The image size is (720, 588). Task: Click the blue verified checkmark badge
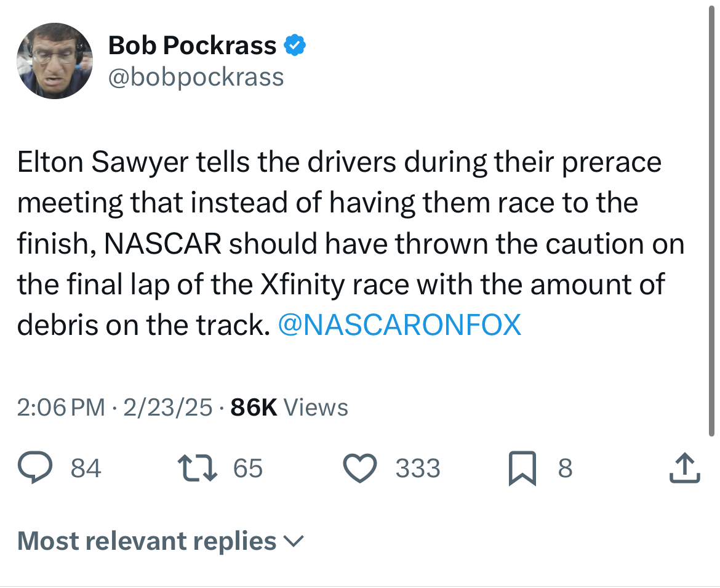tap(295, 46)
